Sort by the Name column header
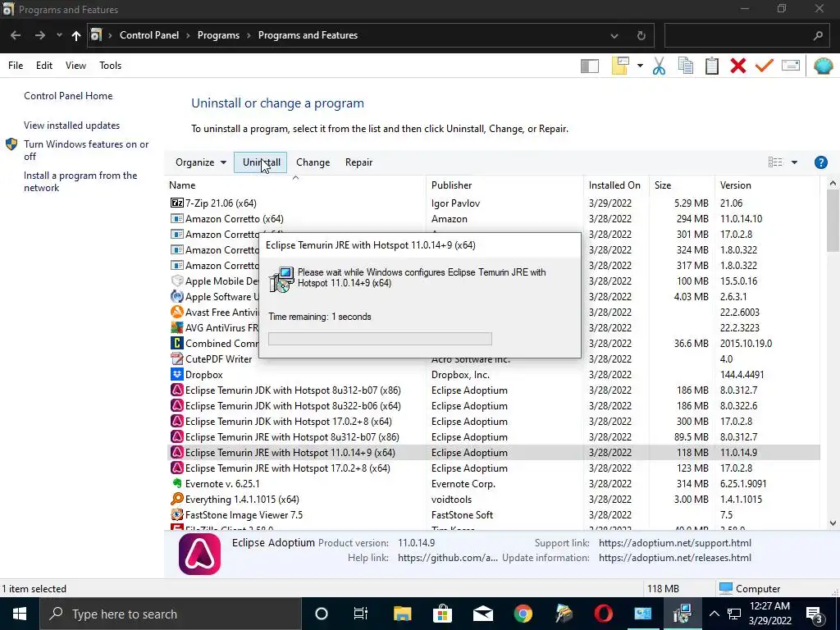The width and height of the screenshot is (840, 630). (x=295, y=185)
